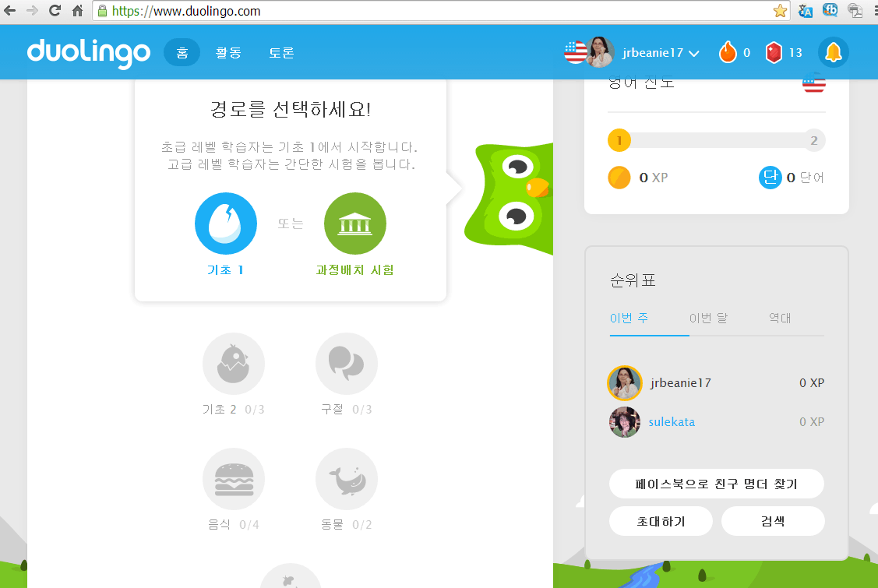Screen dimensions: 878x588
Task: Bookmark page with the star icon
Action: click(x=779, y=11)
